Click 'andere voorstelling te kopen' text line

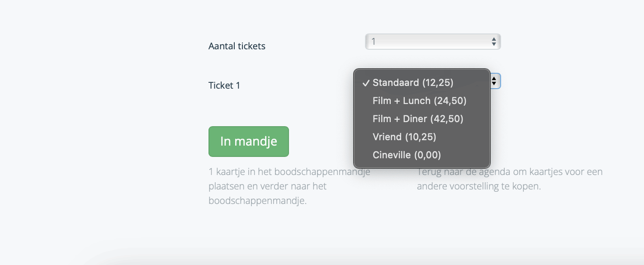click(x=478, y=186)
